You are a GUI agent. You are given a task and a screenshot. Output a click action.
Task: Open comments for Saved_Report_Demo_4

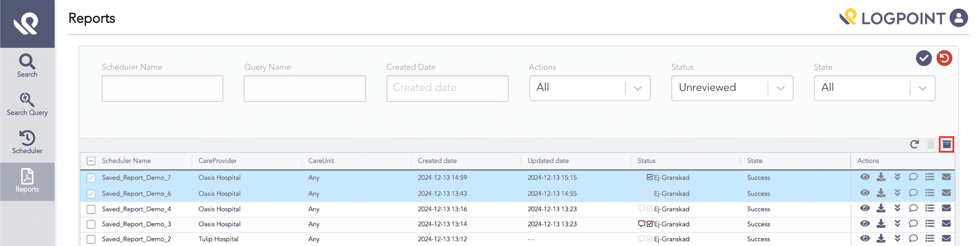[913, 208]
